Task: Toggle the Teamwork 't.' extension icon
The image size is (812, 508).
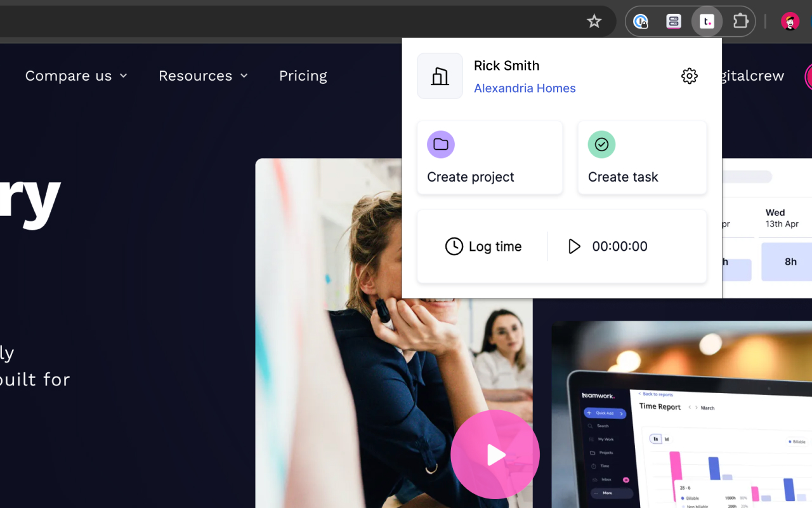Action: coord(707,22)
